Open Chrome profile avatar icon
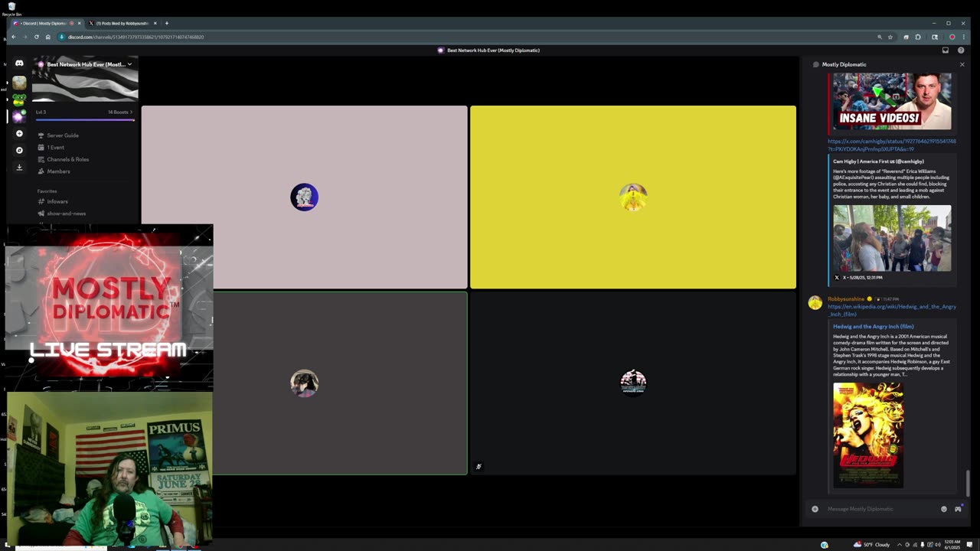980x551 pixels. point(952,37)
